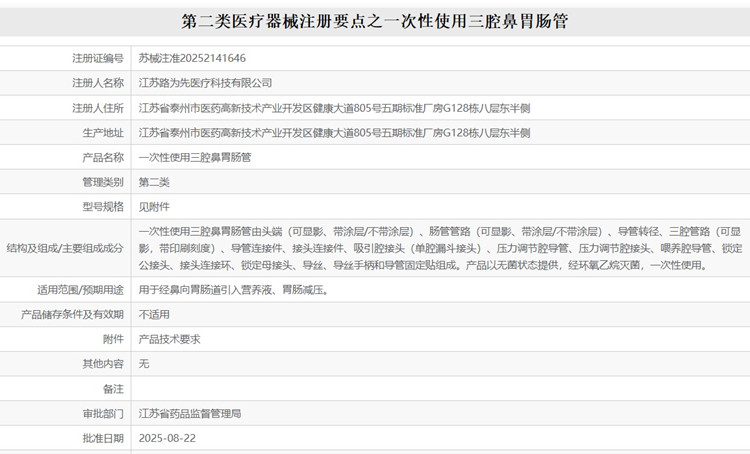Image resolution: width=750 pixels, height=454 pixels.
Task: Click approving authority 江苏省药品监督管理局
Action: tap(189, 413)
